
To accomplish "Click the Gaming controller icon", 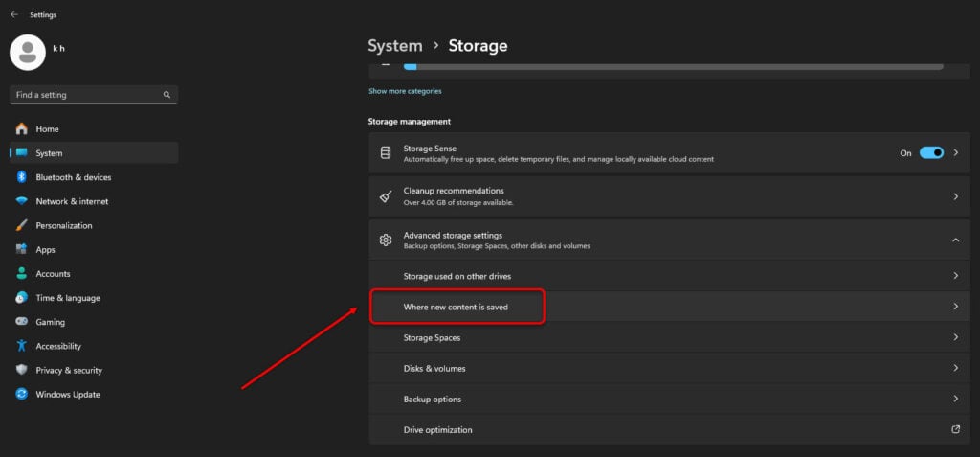I will [x=22, y=322].
